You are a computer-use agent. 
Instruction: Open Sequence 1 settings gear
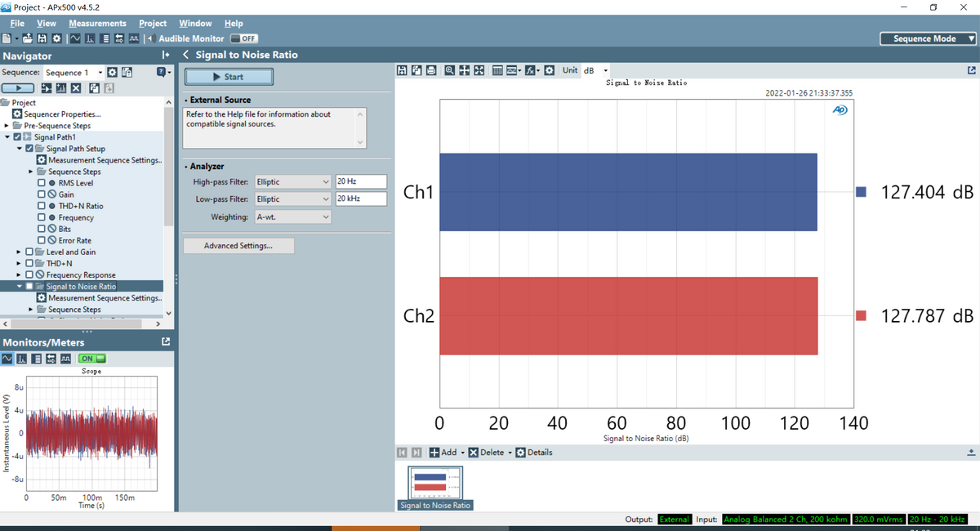pyautogui.click(x=112, y=73)
